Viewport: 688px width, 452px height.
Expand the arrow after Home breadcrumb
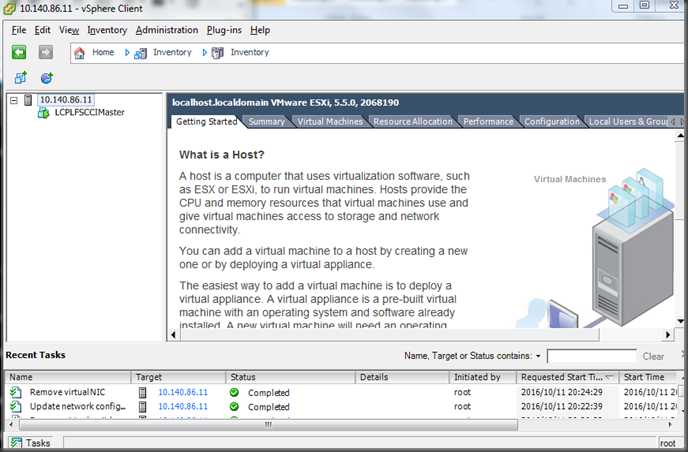(x=127, y=53)
